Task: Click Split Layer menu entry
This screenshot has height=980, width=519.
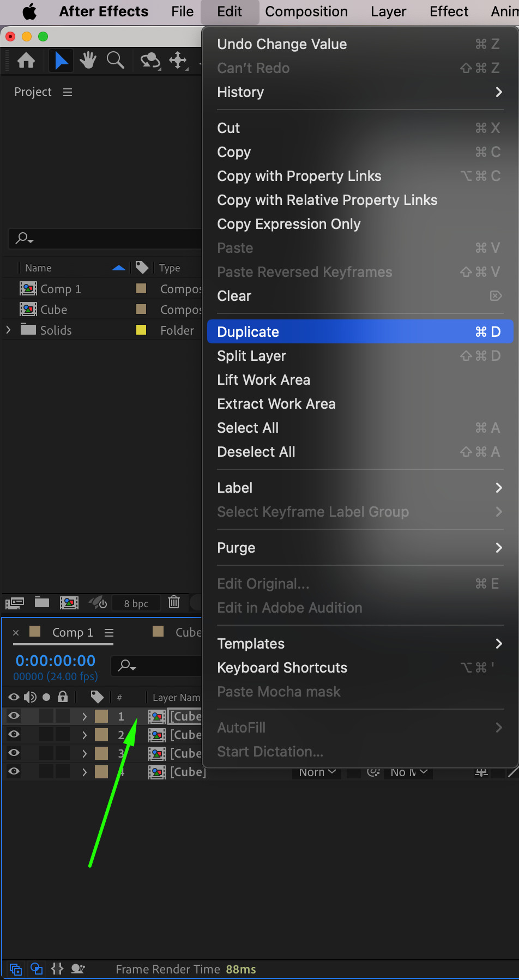Action: (251, 356)
